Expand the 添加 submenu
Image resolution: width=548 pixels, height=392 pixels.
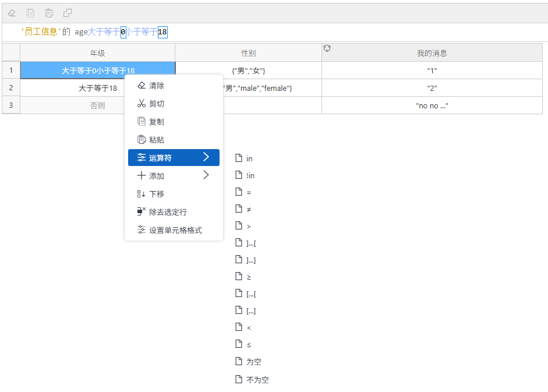(173, 176)
